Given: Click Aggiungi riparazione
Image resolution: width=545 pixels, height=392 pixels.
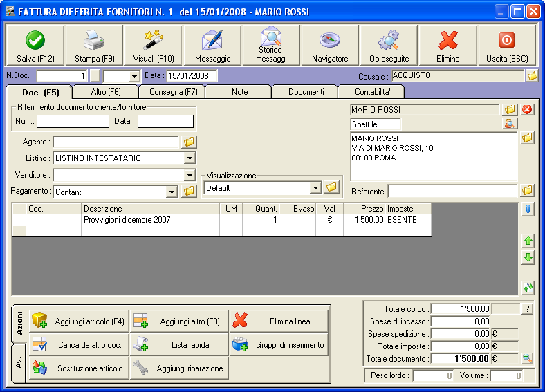Looking at the screenshot, I should click(x=179, y=368).
